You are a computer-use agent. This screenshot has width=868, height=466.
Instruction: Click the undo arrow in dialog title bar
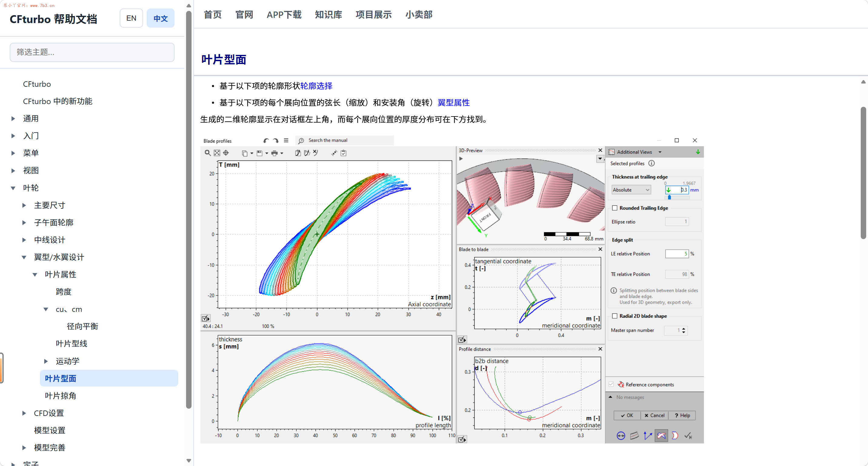point(266,140)
